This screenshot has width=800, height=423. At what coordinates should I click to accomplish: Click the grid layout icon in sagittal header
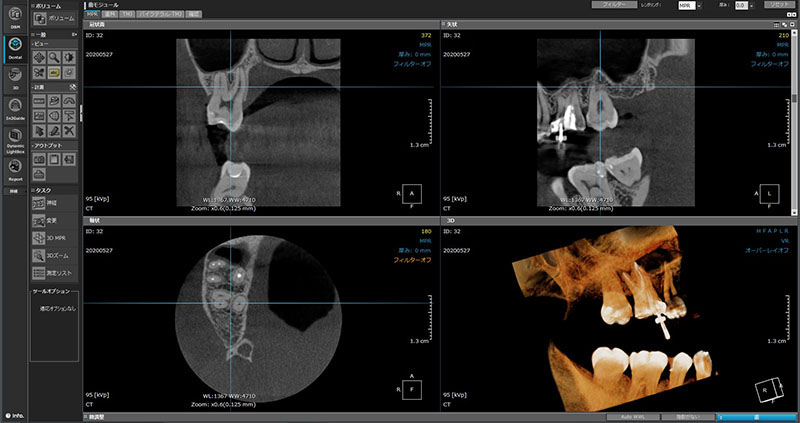click(777, 24)
